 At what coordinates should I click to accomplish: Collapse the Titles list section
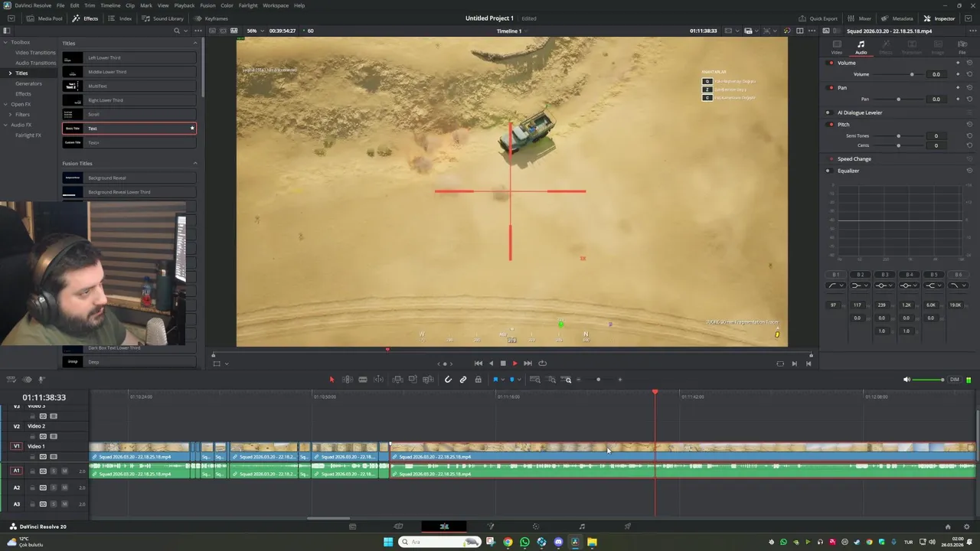(194, 43)
